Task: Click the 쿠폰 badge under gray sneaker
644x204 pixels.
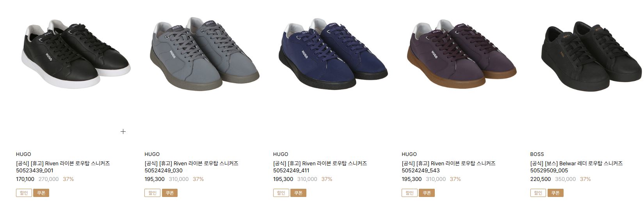Action: [x=169, y=193]
